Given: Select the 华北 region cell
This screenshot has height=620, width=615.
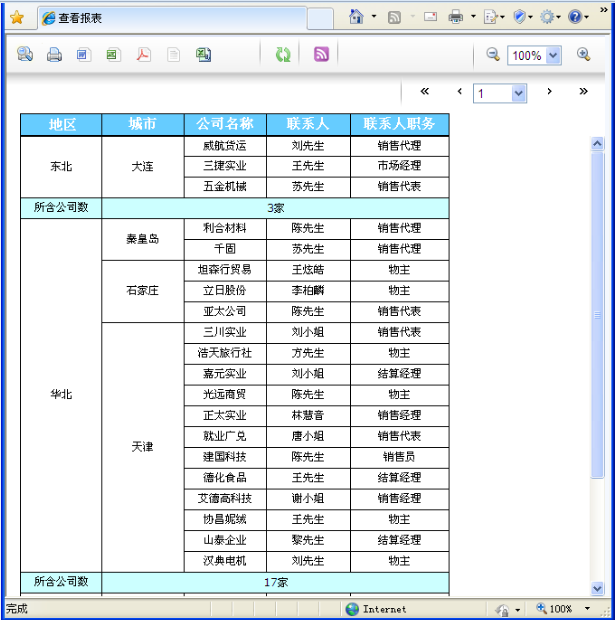Looking at the screenshot, I should [x=61, y=395].
